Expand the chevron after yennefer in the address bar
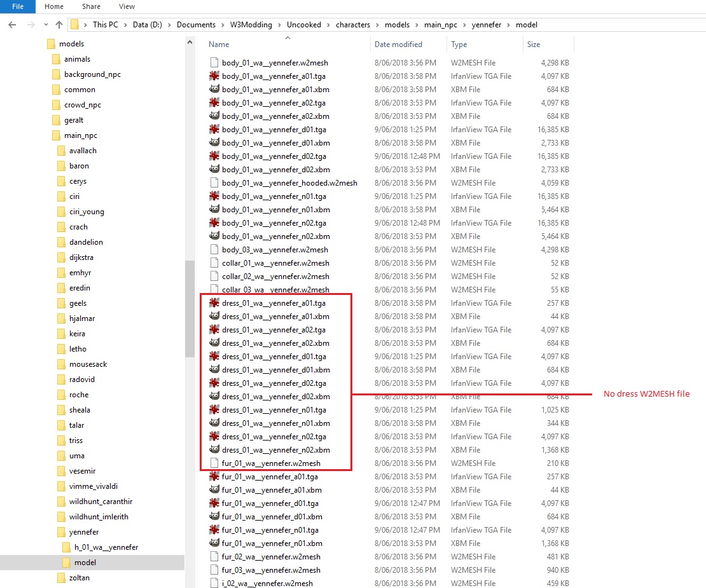706x588 pixels. 508,25
